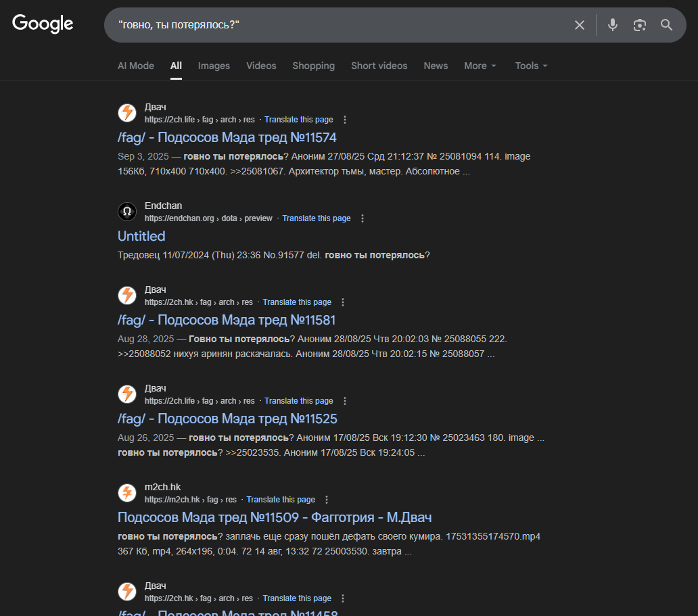698x616 pixels.
Task: Open search by image camera icon
Action: pyautogui.click(x=640, y=25)
